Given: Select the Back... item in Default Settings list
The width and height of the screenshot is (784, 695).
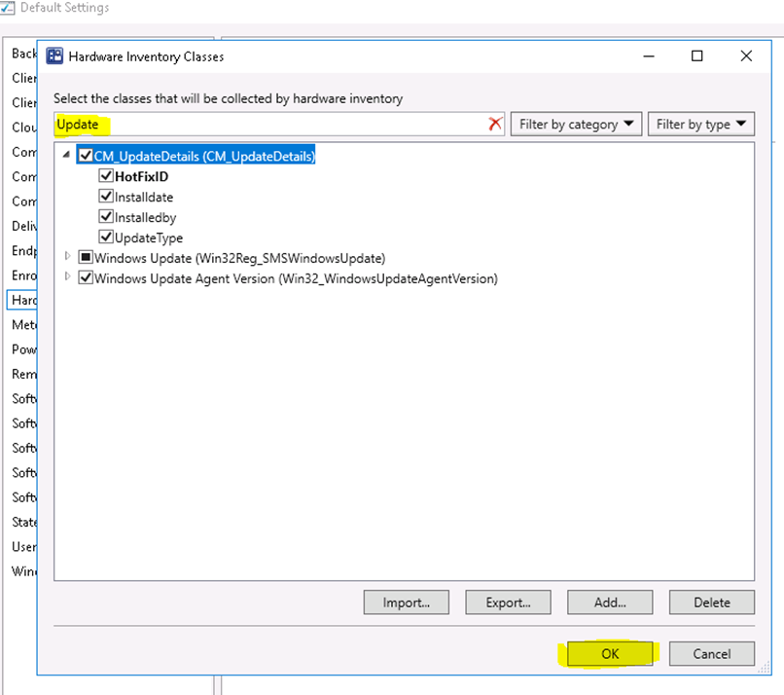Looking at the screenshot, I should click(x=24, y=54).
